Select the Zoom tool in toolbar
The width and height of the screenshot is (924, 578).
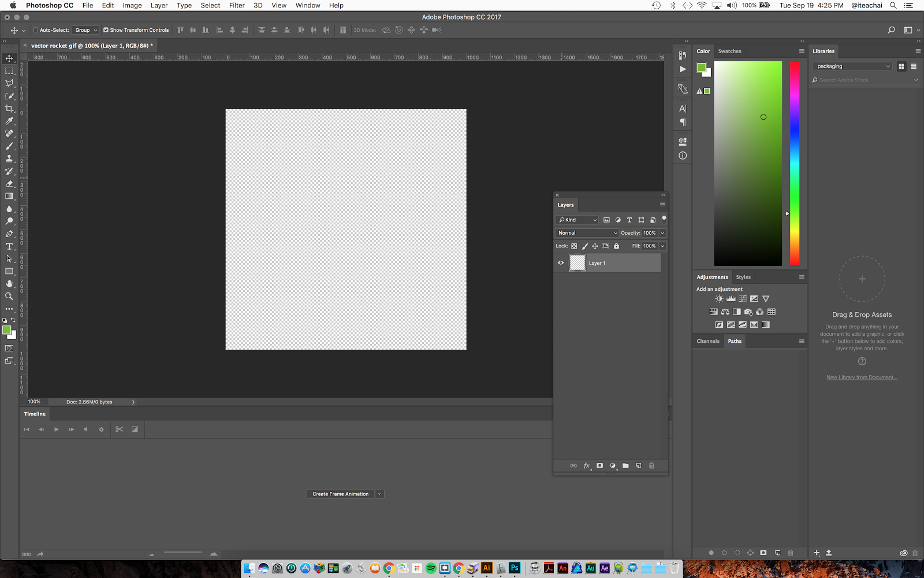point(9,296)
